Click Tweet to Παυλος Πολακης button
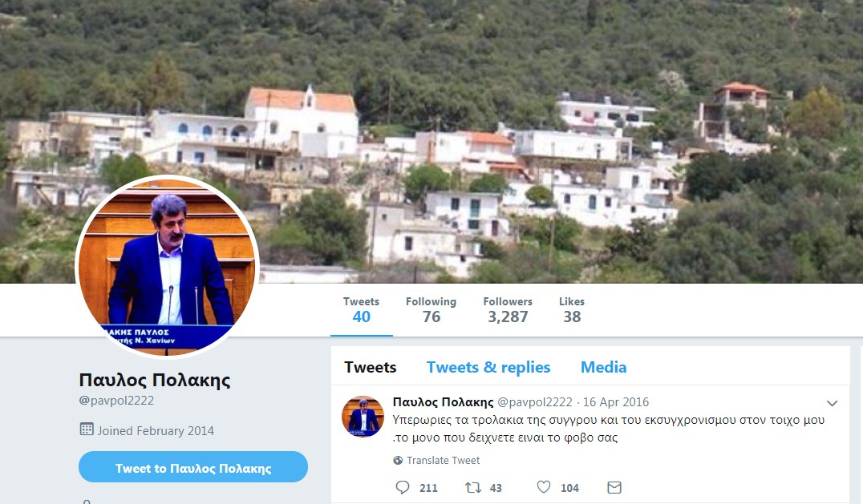Image resolution: width=863 pixels, height=504 pixels. [x=193, y=467]
